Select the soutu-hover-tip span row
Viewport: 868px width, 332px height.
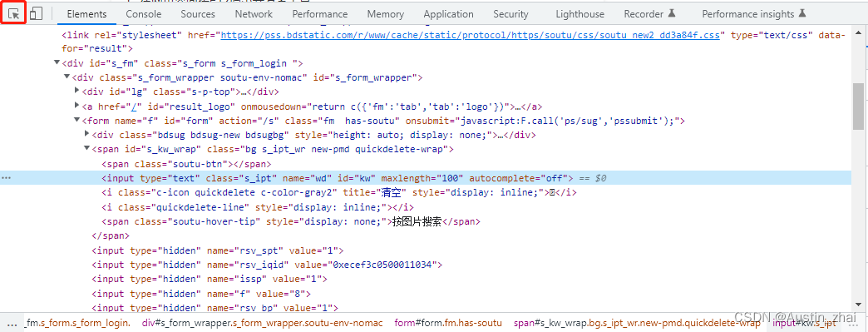[x=291, y=221]
